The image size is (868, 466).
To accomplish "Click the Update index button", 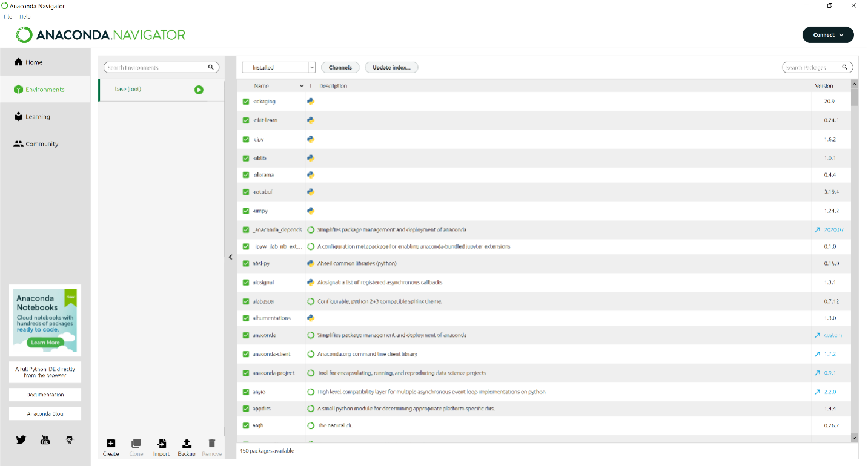I will [391, 67].
